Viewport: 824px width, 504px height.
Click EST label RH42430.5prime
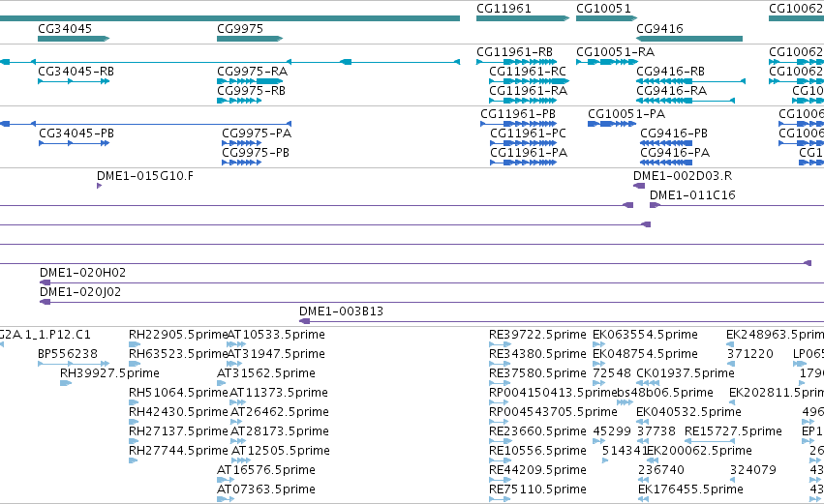(178, 412)
